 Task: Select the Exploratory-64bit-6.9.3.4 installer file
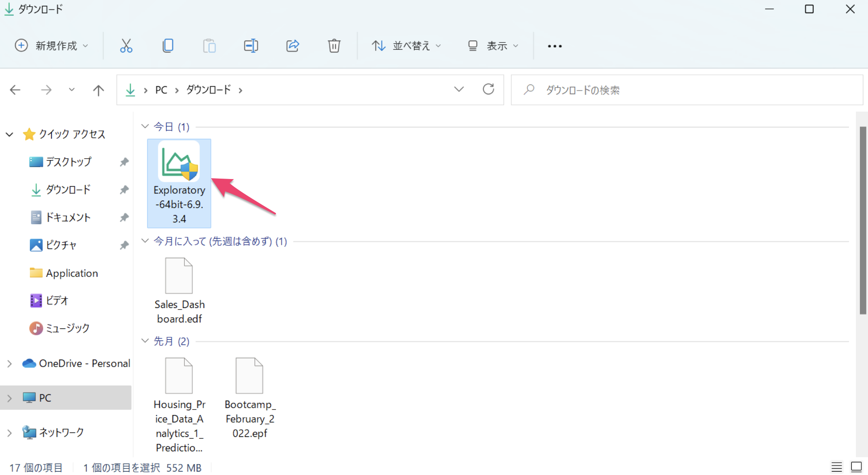coord(179,183)
